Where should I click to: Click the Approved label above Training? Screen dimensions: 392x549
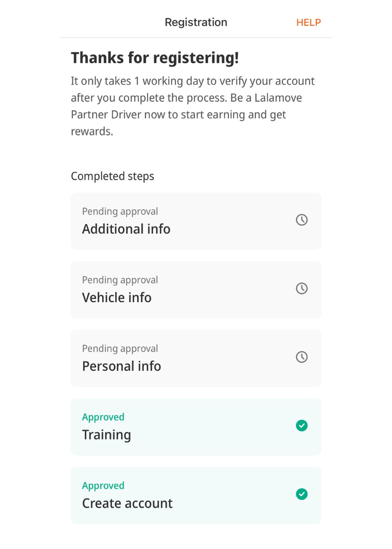[103, 417]
